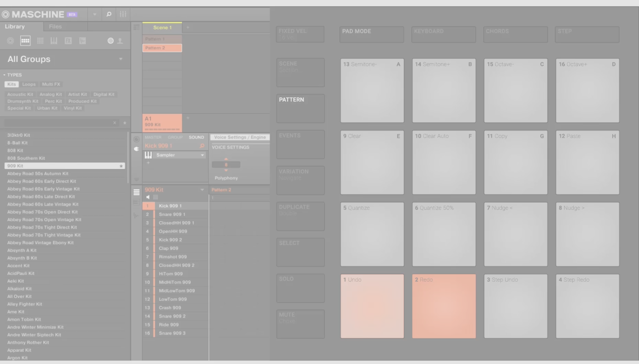Image resolution: width=639 pixels, height=364 pixels.
Task: Open pad view grid icon under 909 Kit
Action: point(156,197)
